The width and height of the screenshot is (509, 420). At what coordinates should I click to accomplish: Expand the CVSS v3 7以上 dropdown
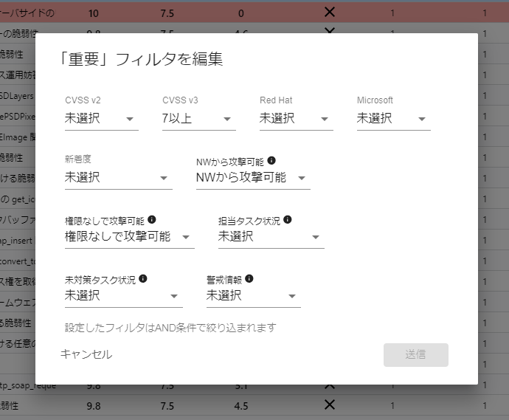(x=198, y=119)
